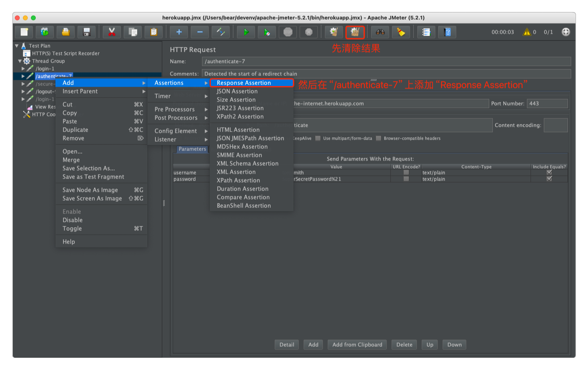Click the Add parameter button

(x=313, y=345)
